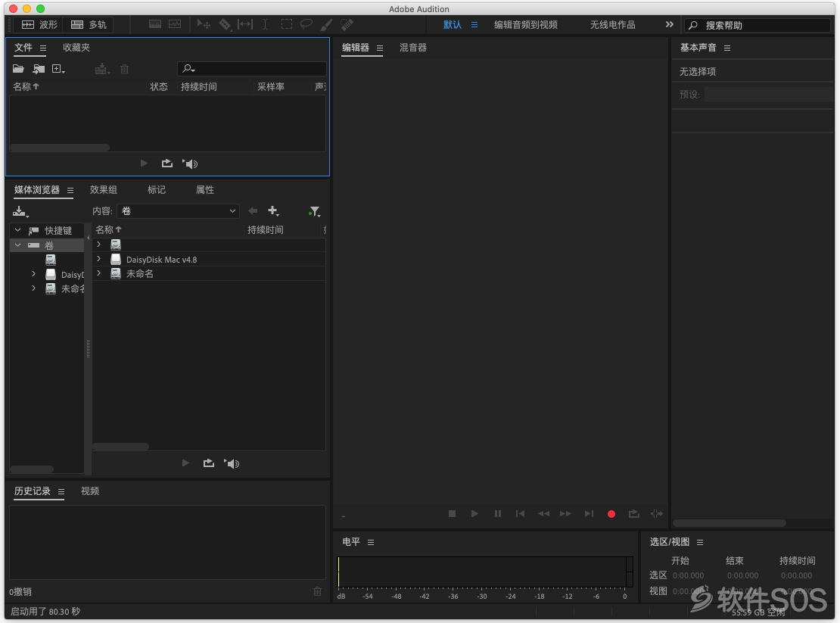The image size is (840, 623).
Task: Toggle Skip Selection button
Action: (x=656, y=514)
